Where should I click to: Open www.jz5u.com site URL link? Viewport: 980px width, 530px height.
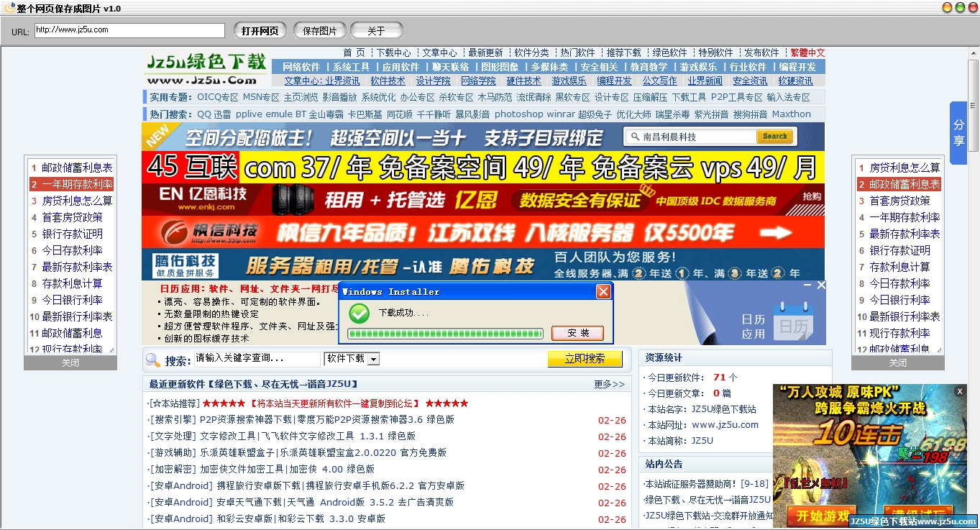coord(725,425)
